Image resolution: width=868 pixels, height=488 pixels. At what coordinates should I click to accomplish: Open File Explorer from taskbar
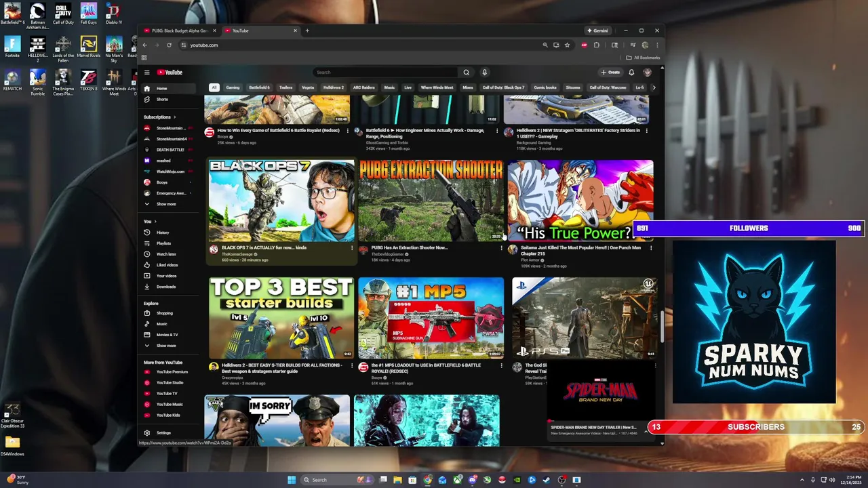point(397,480)
